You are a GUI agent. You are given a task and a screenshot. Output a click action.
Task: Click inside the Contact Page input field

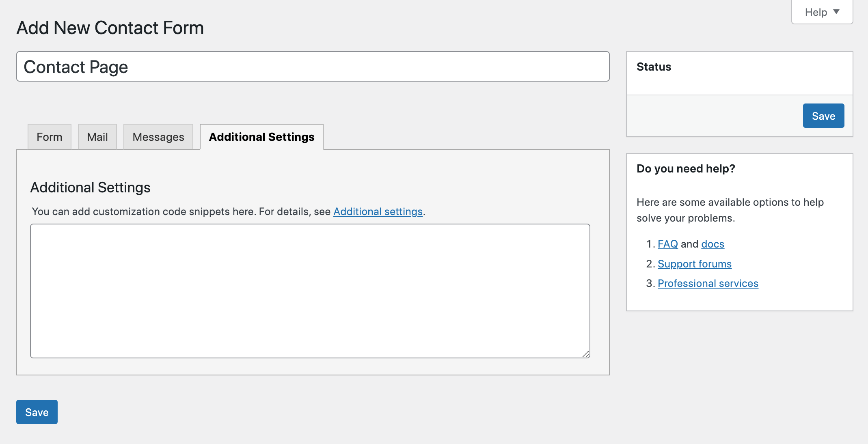tap(313, 67)
